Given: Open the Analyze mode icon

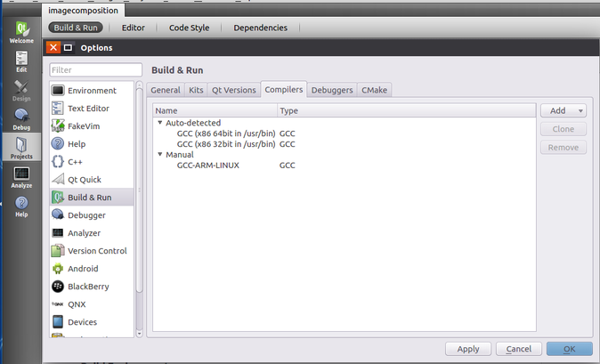Looking at the screenshot, I should (x=21, y=176).
